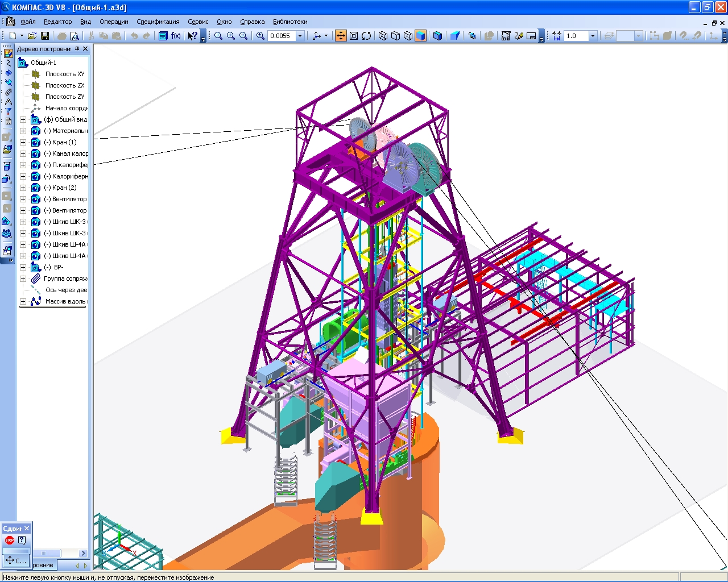This screenshot has height=582, width=728.
Task: Click the context help arrow-question icon
Action: 192,36
